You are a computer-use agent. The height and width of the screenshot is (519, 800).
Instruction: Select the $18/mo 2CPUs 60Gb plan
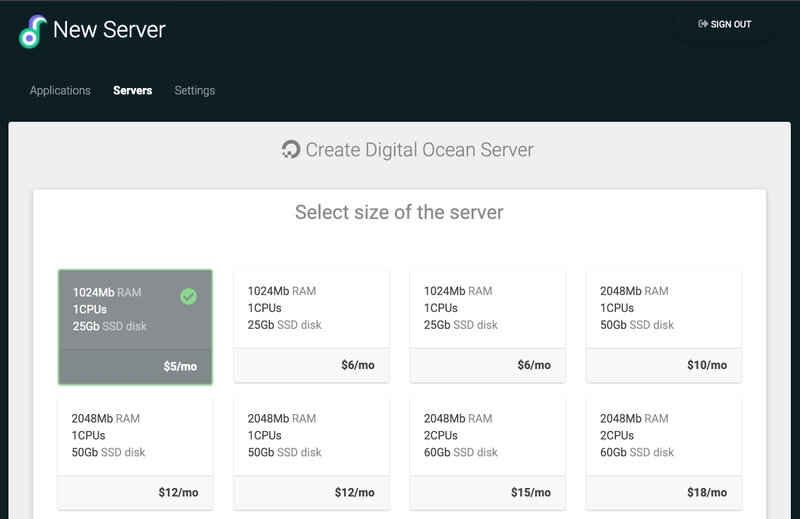point(663,453)
